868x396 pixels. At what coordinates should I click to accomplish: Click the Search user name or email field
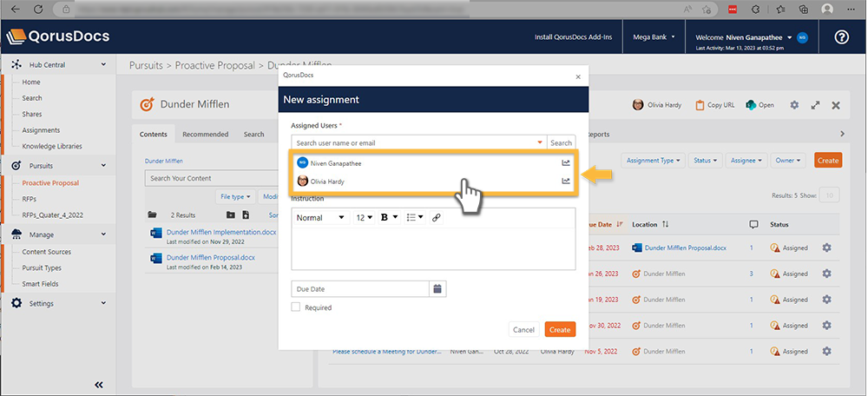[x=419, y=143]
